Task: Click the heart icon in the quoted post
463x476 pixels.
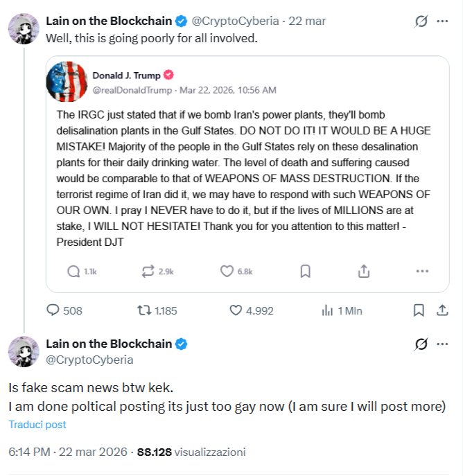Action: (x=227, y=272)
